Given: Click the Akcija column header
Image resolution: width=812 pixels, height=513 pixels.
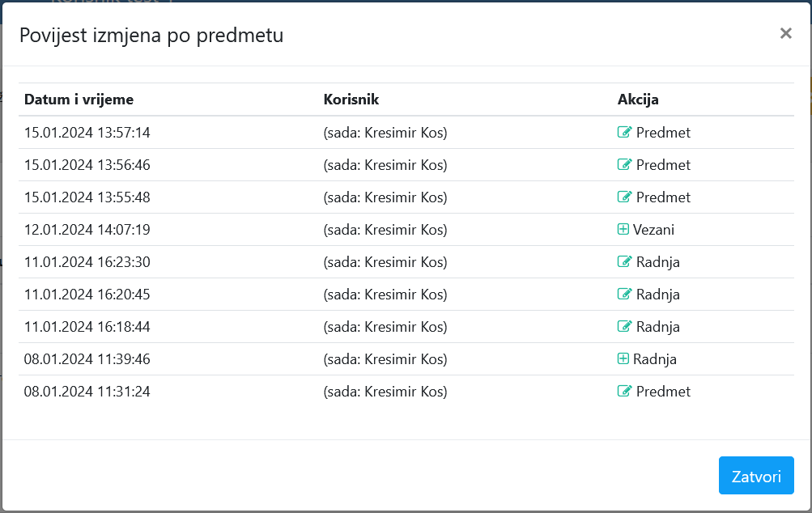Looking at the screenshot, I should tap(638, 100).
